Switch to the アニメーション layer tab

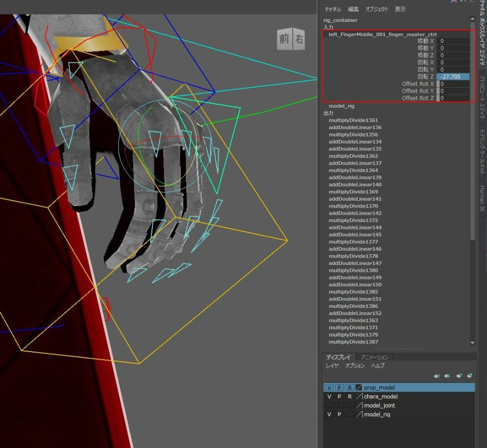[x=374, y=357]
